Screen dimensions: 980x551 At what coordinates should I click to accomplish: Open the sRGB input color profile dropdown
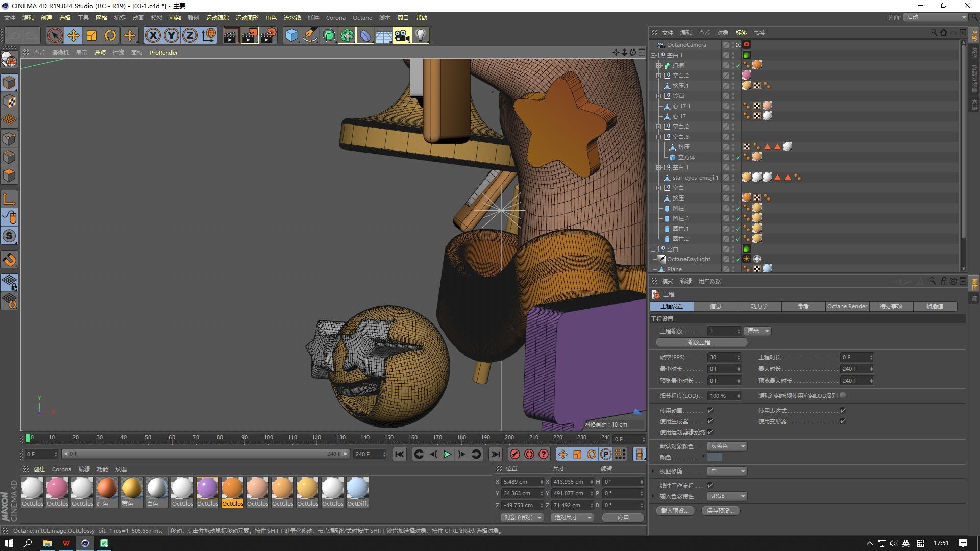pos(727,496)
